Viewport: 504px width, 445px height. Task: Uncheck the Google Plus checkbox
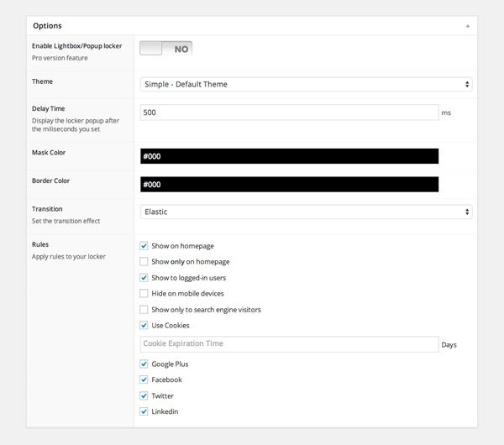coord(144,364)
